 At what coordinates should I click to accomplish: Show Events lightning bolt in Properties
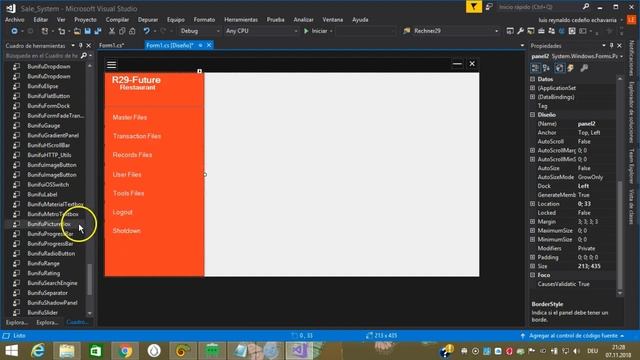(x=571, y=68)
